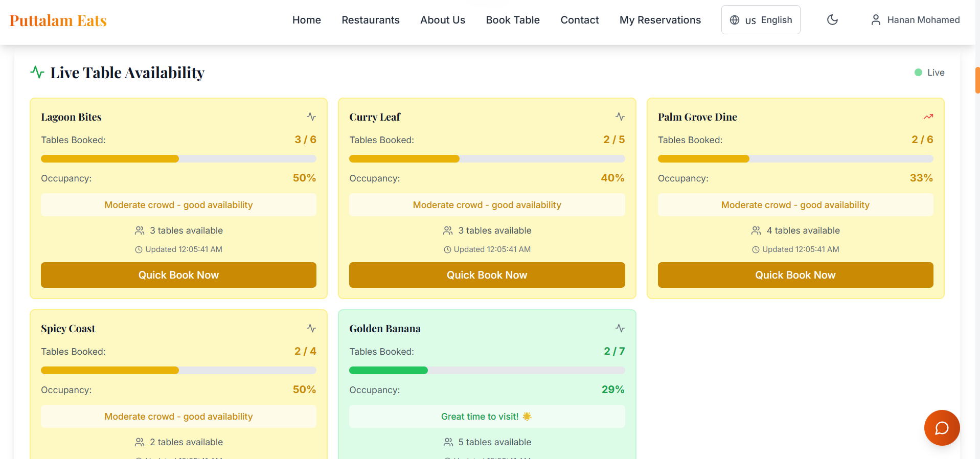Select the Lagoon Bites card title
980x459 pixels.
click(x=71, y=117)
